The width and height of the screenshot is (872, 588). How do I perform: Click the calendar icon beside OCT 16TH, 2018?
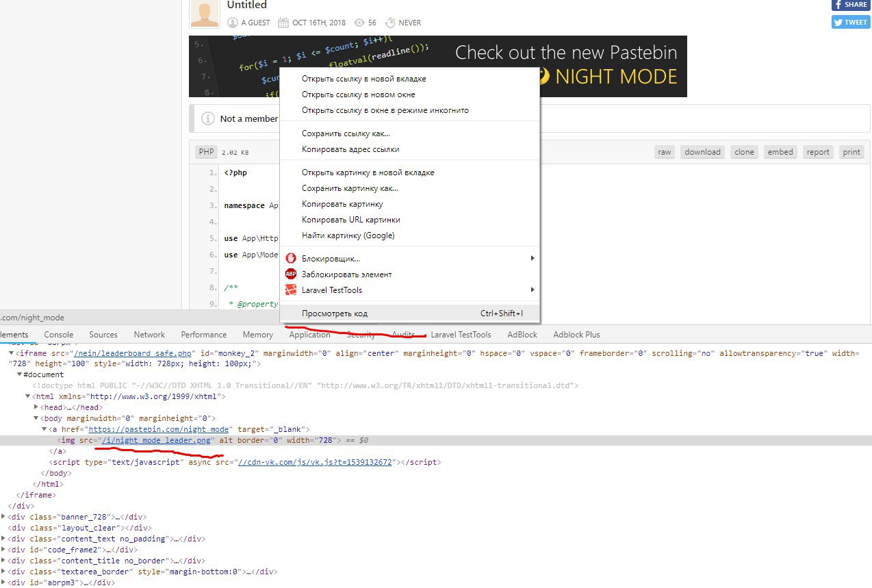283,23
